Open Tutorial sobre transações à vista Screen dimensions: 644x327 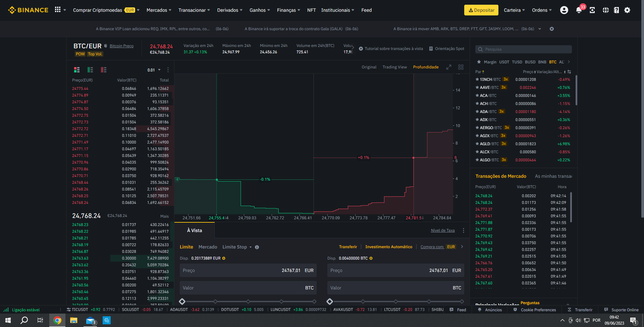pos(390,49)
